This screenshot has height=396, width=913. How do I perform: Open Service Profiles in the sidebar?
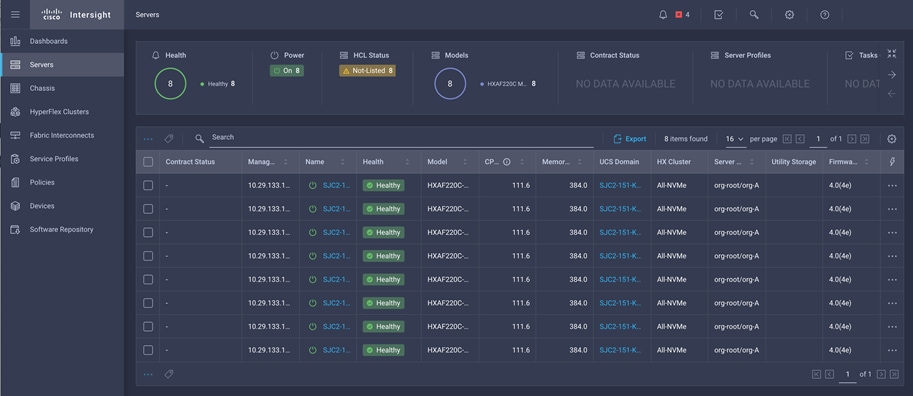(x=62, y=159)
